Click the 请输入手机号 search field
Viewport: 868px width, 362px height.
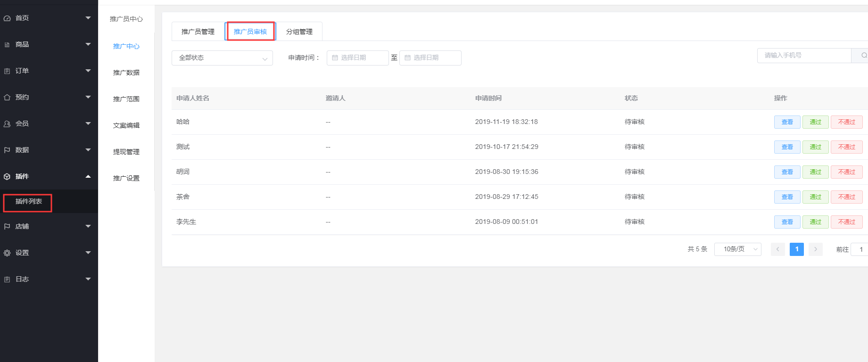click(x=804, y=55)
